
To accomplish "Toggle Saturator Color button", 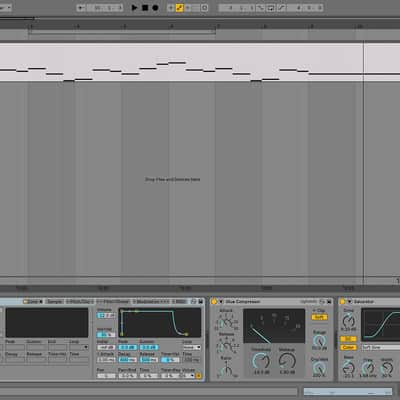I will (348, 347).
